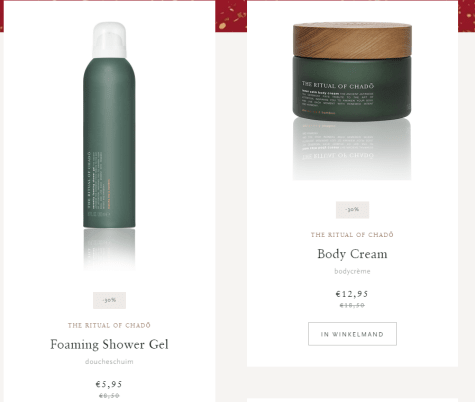Click the red confetti banner between the cards
Image resolution: width=475 pixels, height=402 pixels.
(231, 16)
